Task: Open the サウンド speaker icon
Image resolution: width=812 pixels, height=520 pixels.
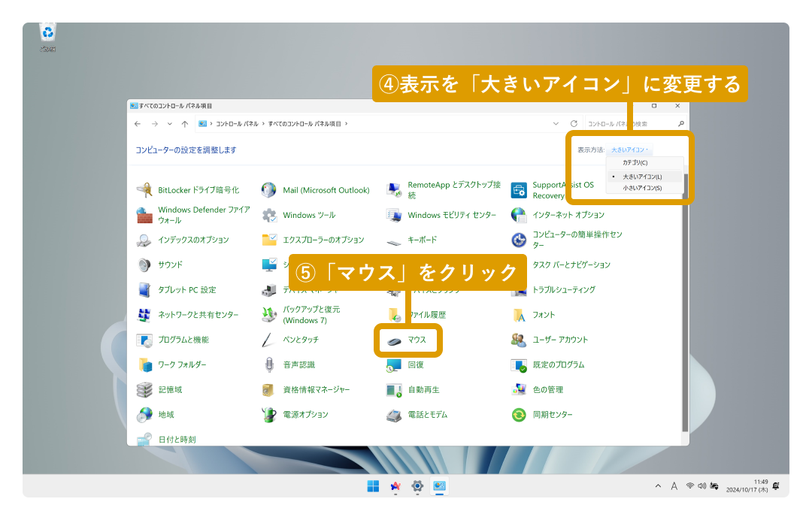Action: pos(144,265)
